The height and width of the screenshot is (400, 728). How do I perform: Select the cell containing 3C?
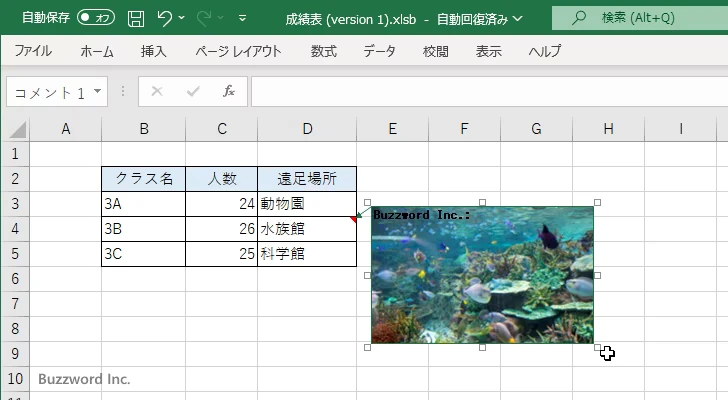[x=143, y=254]
